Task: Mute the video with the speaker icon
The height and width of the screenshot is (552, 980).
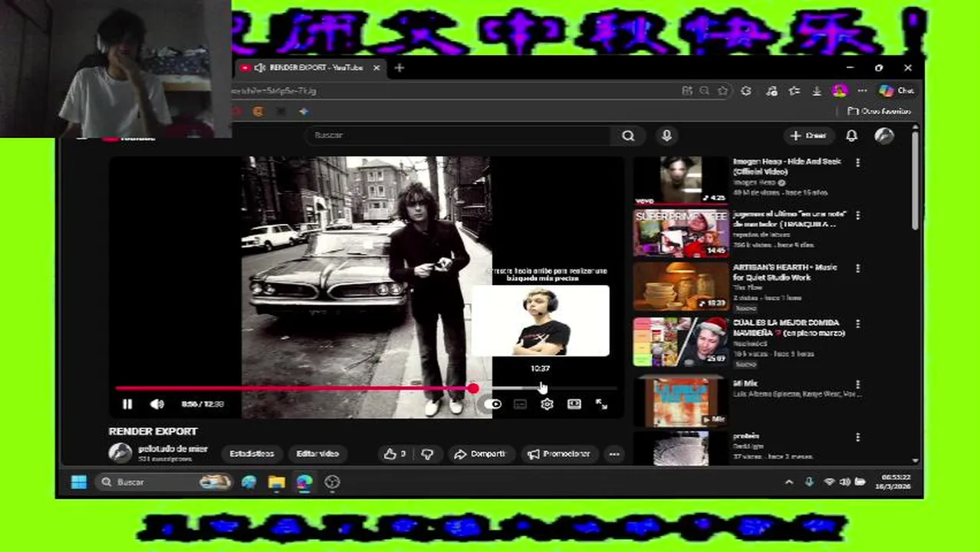Action: coord(157,404)
